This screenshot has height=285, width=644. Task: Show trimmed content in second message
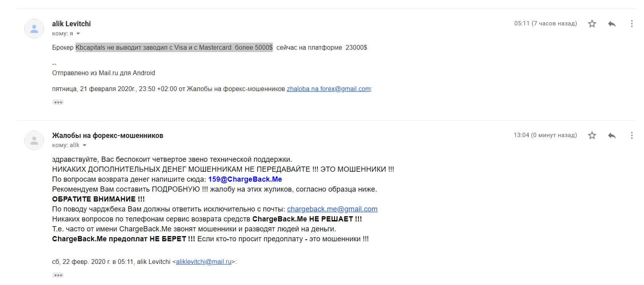point(58,275)
